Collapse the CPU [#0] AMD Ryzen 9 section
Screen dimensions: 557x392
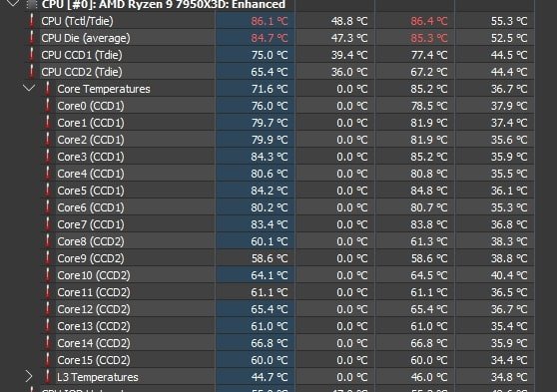tap(13, 4)
